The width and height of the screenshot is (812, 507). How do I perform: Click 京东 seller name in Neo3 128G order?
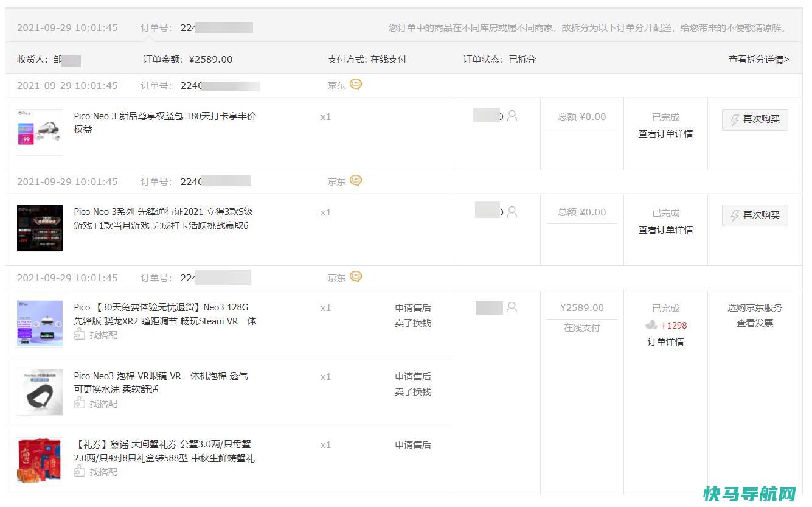(x=336, y=278)
